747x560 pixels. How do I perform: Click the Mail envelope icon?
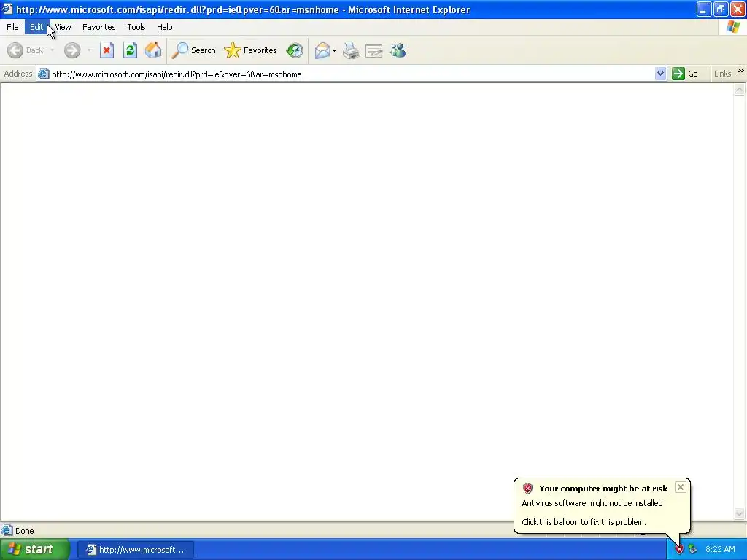[322, 50]
